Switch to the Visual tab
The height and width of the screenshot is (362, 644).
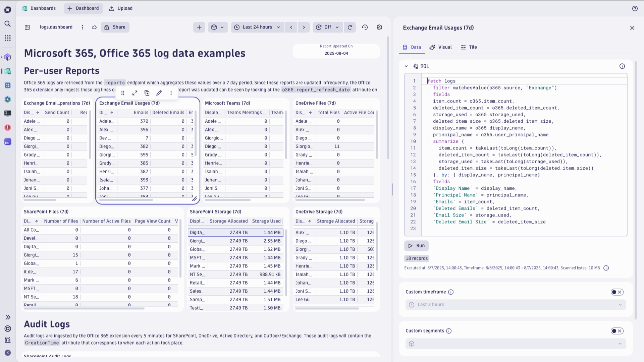coord(440,47)
